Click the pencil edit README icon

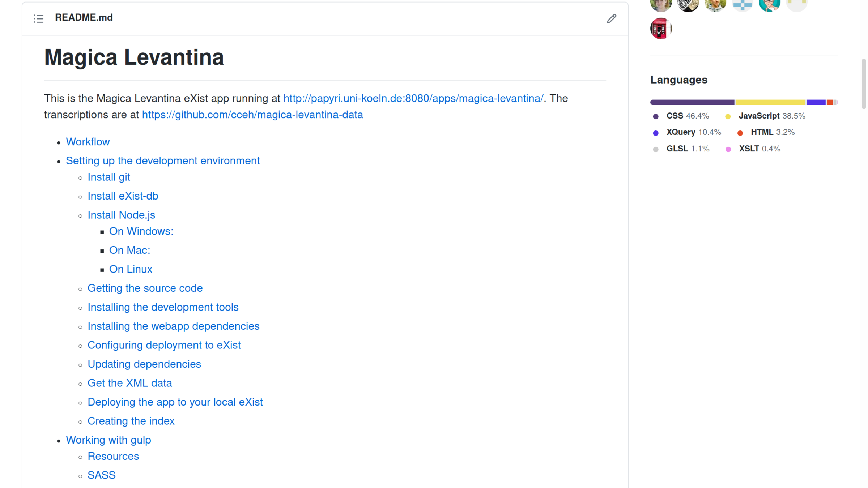[x=611, y=18]
